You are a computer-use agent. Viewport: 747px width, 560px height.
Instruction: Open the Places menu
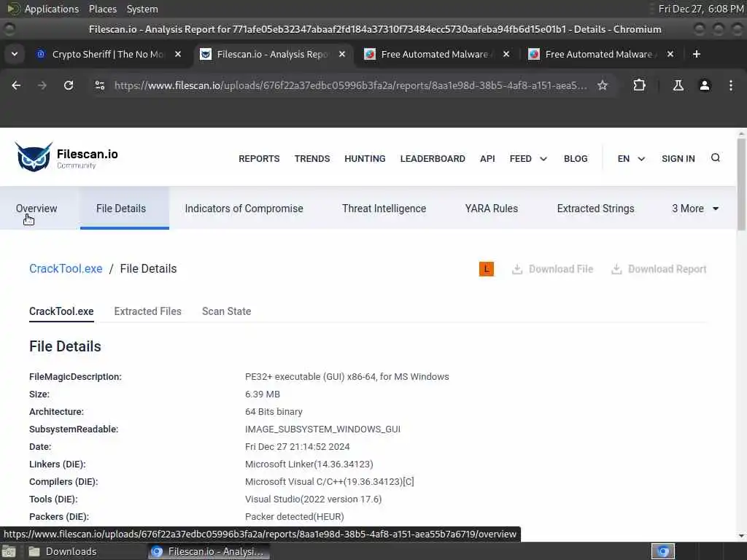tap(102, 9)
